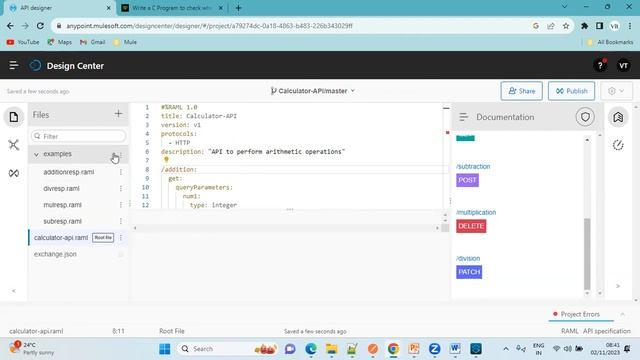Open options menu for divresp.raml

121,189
